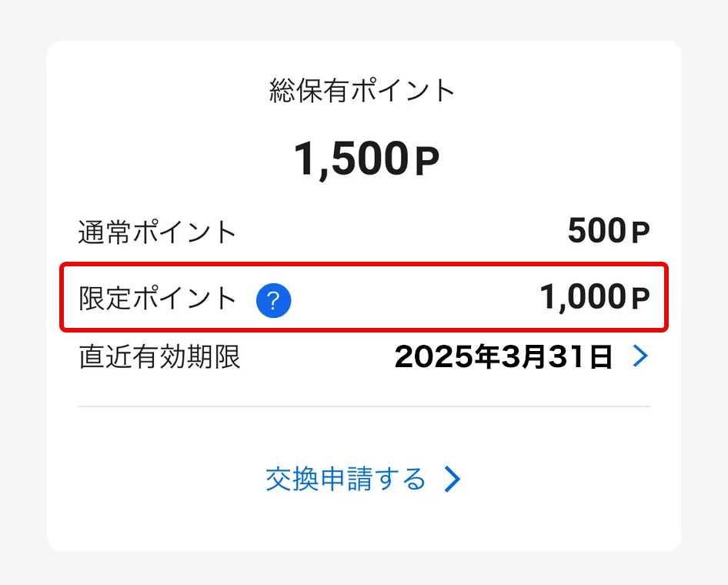The image size is (728, 585).
Task: Select the 限定ポイント label text
Action: (x=157, y=298)
